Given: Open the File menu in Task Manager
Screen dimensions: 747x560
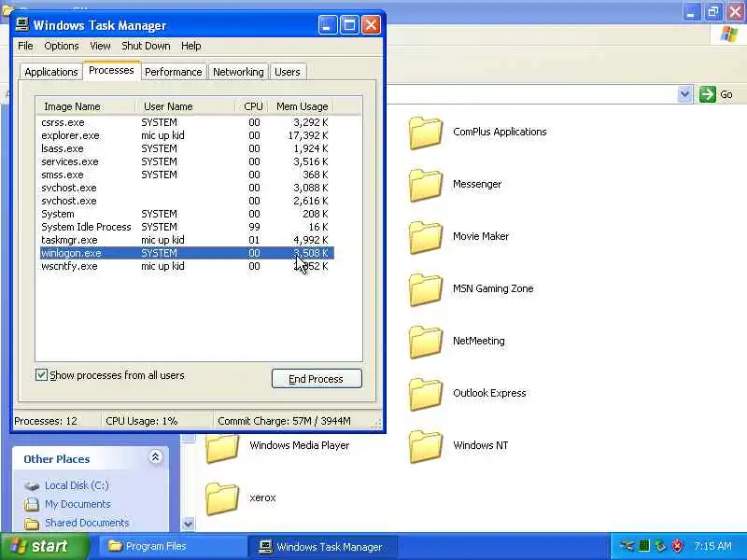Looking at the screenshot, I should point(25,46).
